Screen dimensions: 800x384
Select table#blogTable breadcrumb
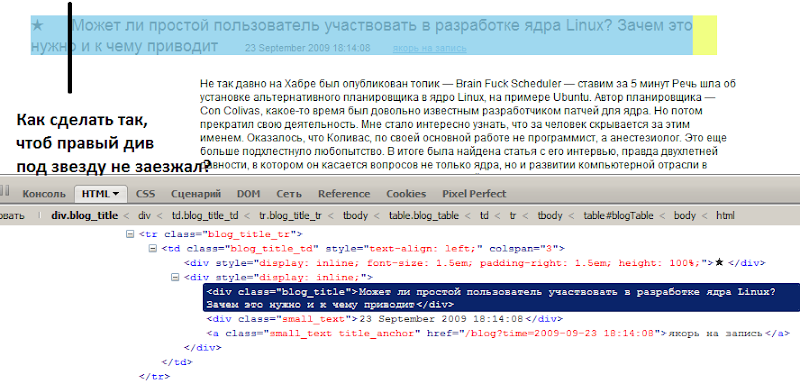(618, 216)
